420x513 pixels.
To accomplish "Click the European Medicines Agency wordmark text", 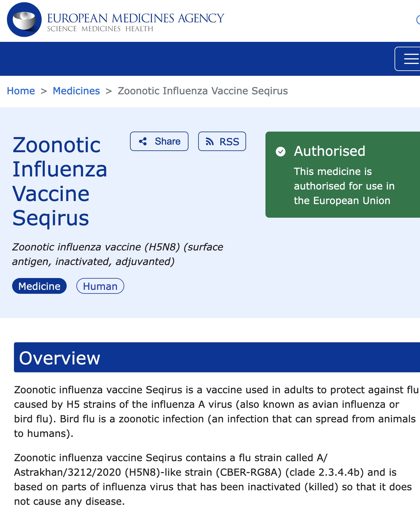I will click(x=135, y=18).
